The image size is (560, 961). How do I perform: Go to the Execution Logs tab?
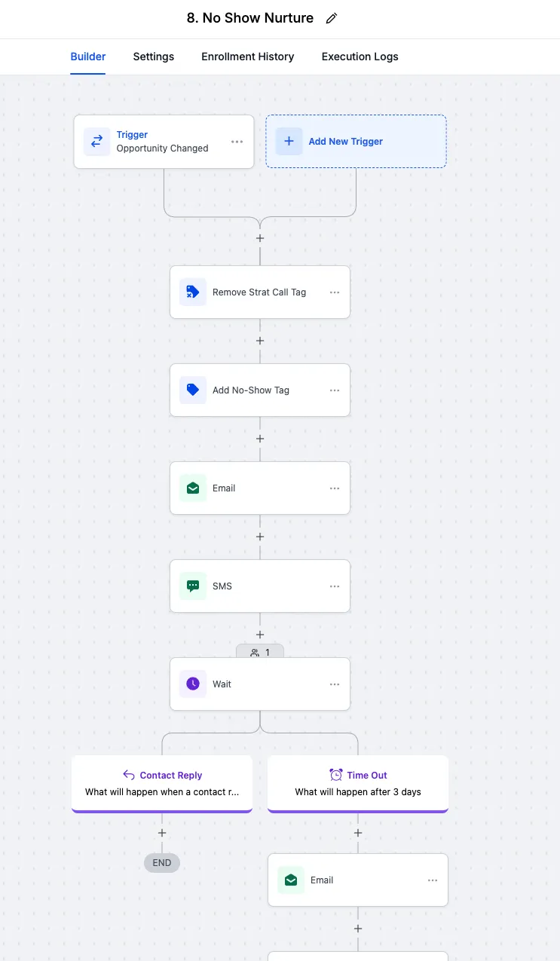click(x=360, y=57)
